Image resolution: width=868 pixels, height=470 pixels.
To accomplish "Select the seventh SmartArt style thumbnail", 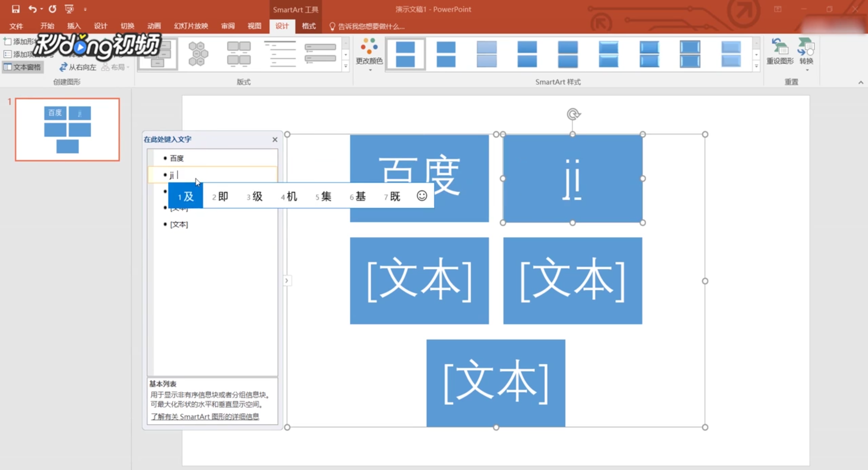I will 649,54.
